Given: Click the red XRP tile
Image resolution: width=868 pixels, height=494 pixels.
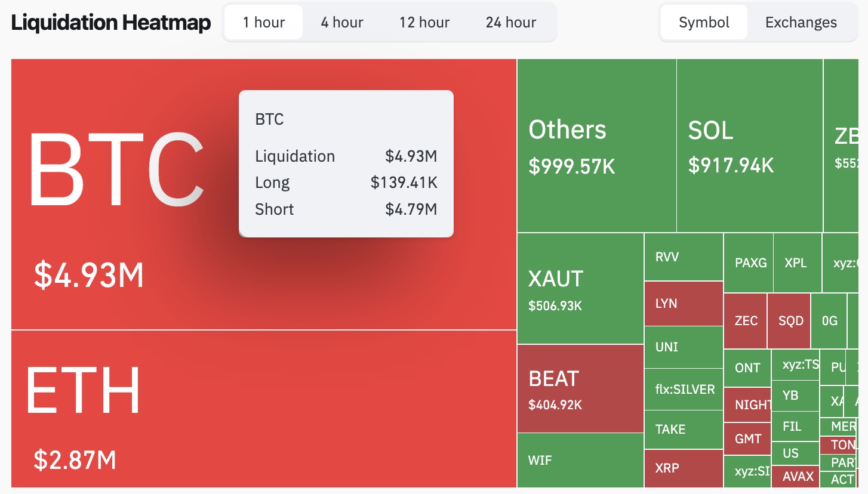Looking at the screenshot, I should click(684, 468).
